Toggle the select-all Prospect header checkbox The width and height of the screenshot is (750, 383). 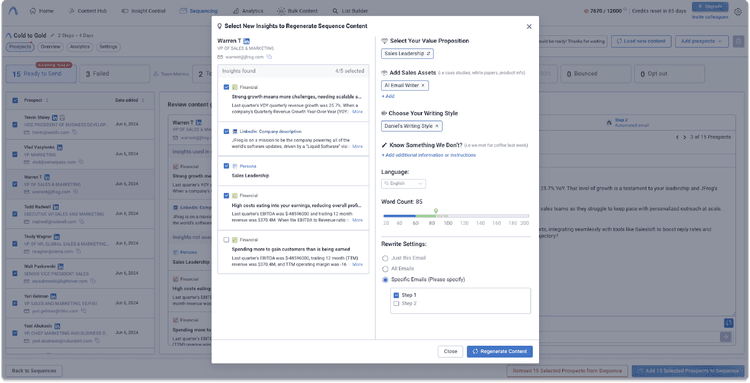[15, 100]
